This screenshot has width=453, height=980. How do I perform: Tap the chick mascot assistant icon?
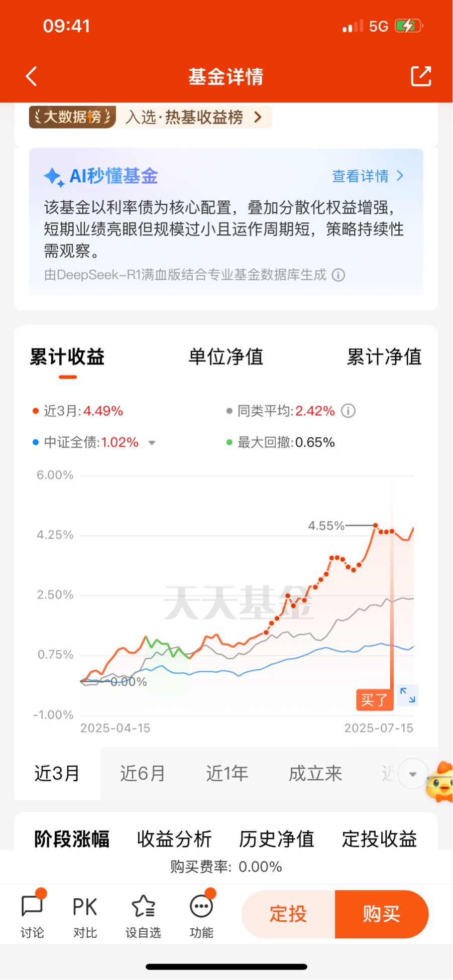pyautogui.click(x=439, y=782)
